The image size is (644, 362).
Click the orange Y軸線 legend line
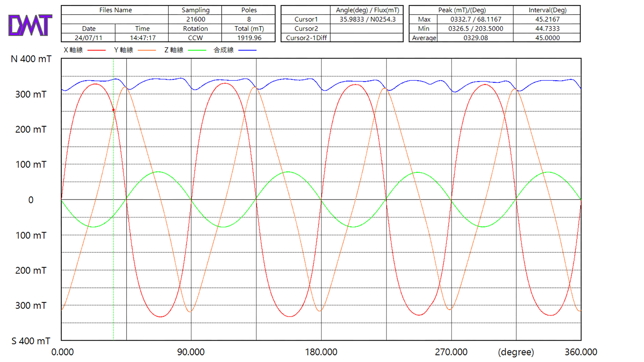tap(147, 50)
